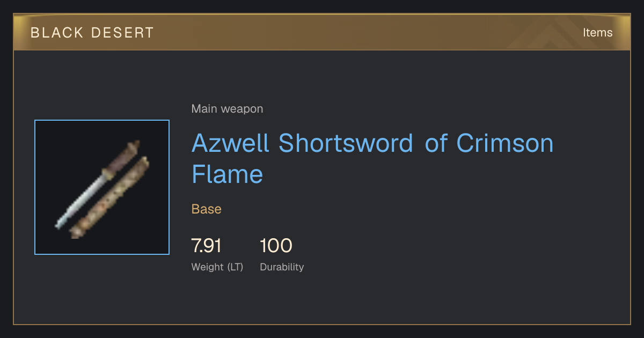Click the Durability label
The width and height of the screenshot is (644, 338).
tap(282, 267)
